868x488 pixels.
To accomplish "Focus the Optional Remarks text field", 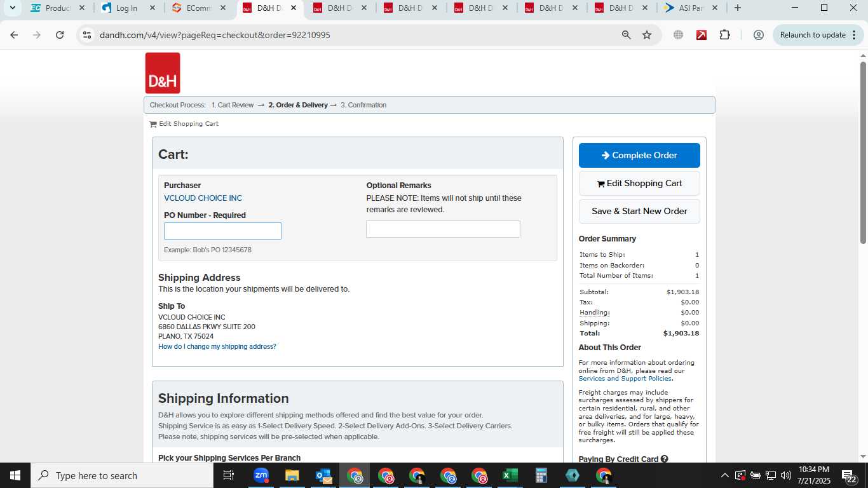I will (443, 229).
